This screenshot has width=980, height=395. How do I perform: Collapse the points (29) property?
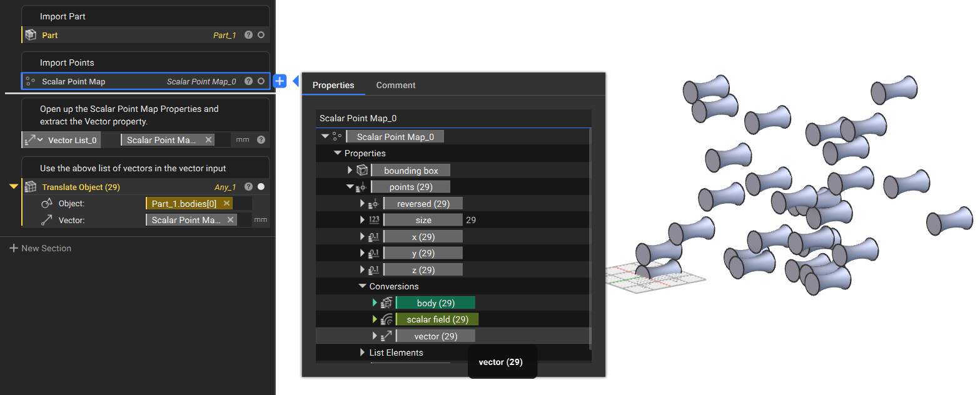click(350, 186)
